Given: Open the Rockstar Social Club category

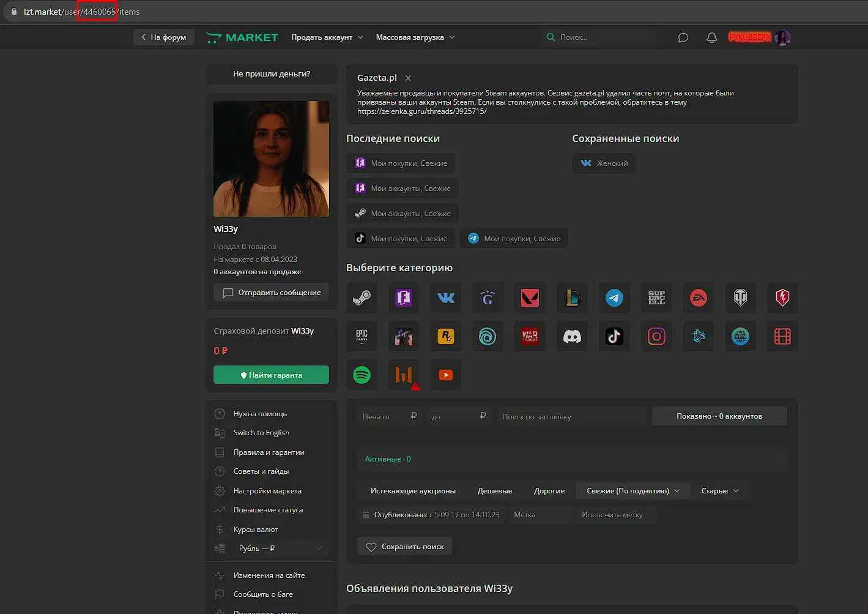Looking at the screenshot, I should [x=446, y=336].
